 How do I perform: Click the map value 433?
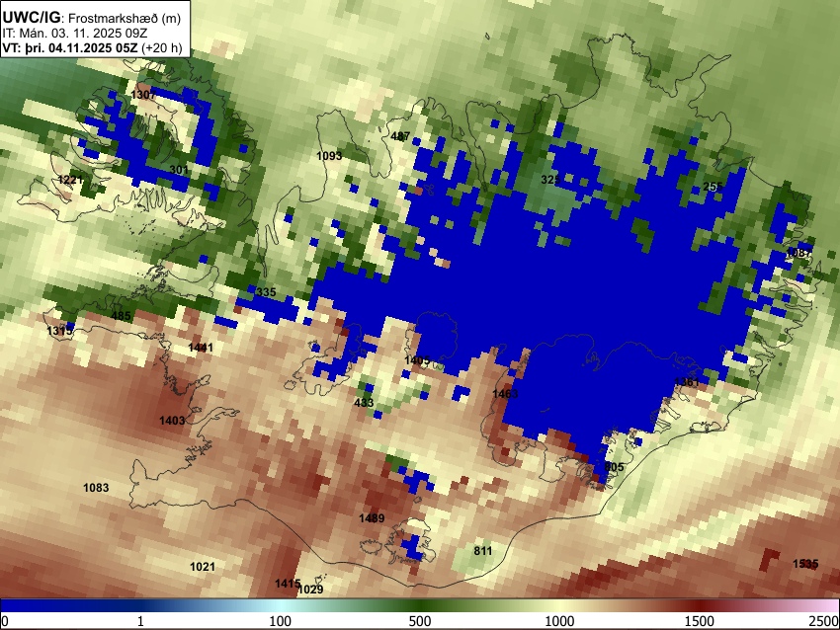click(x=364, y=403)
